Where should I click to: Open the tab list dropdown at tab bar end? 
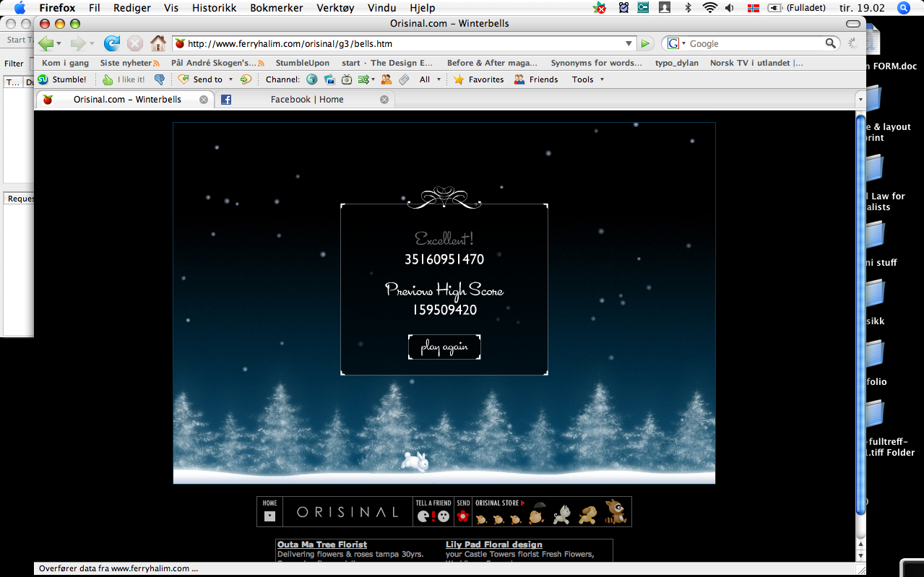pos(860,99)
